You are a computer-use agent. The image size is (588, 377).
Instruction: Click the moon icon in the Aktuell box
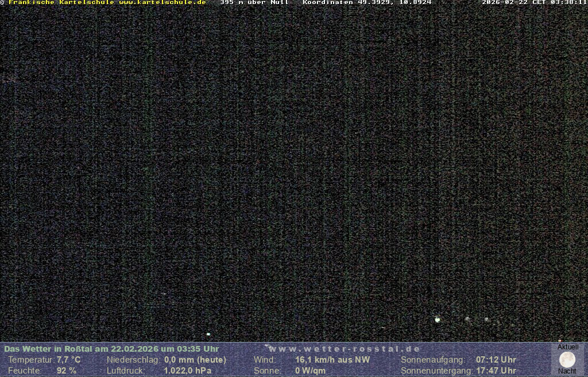click(567, 360)
